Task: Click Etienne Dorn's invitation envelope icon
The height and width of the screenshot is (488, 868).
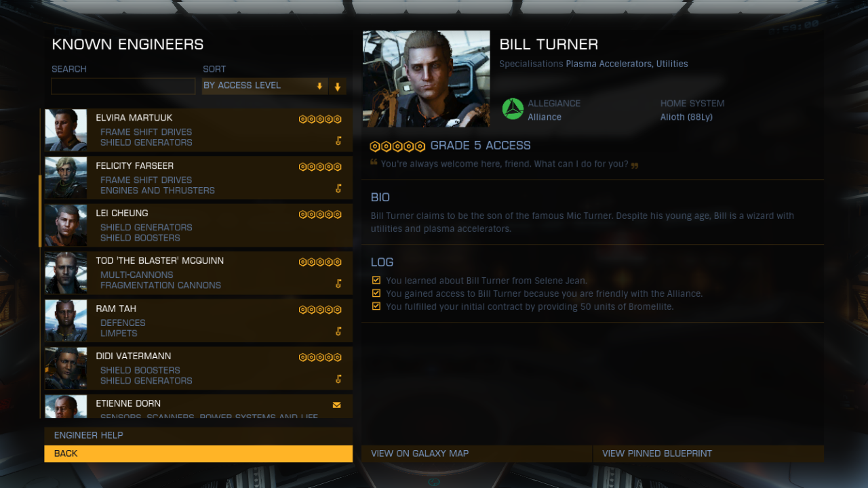Action: (x=337, y=405)
